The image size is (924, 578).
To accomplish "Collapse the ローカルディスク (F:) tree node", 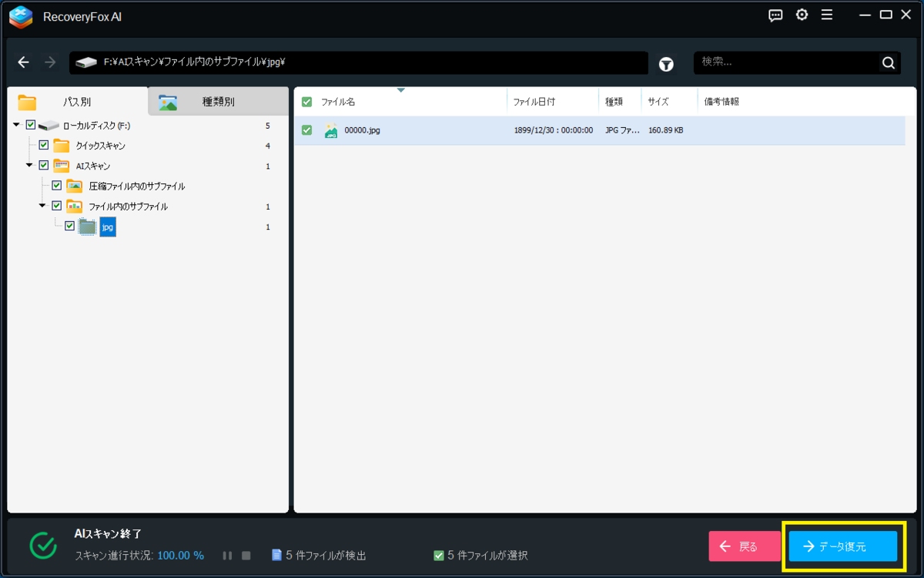I will pyautogui.click(x=17, y=125).
